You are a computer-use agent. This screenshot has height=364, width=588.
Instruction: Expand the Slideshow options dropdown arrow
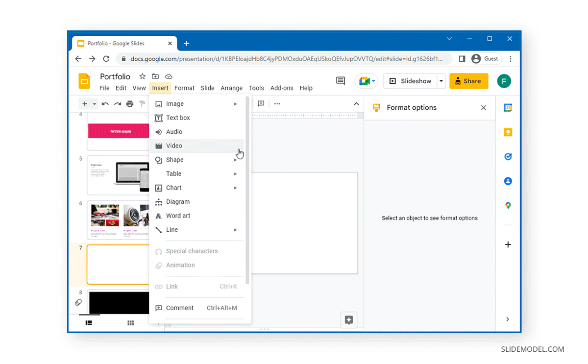point(441,81)
